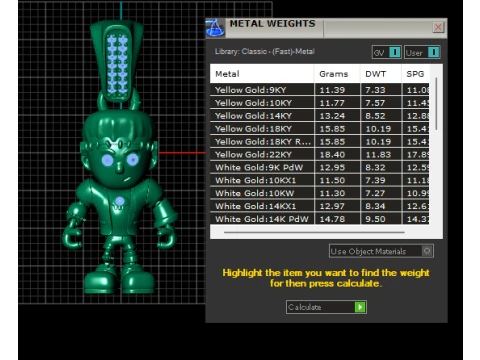Click the 12.95 grams value
Viewport: 480px width, 360px height.
click(x=332, y=168)
